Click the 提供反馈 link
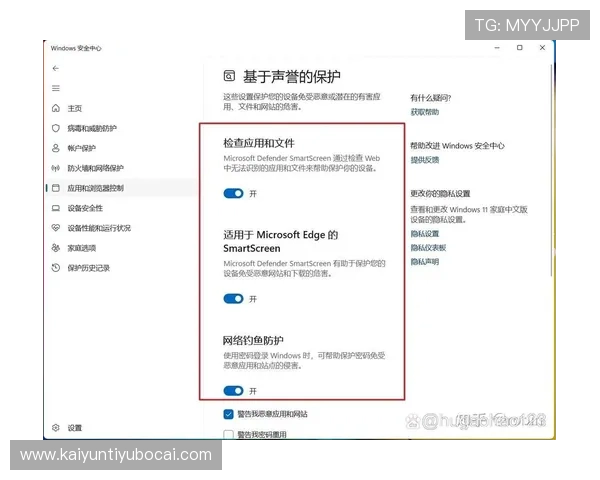Viewport: 600px width, 480px height. tap(425, 160)
